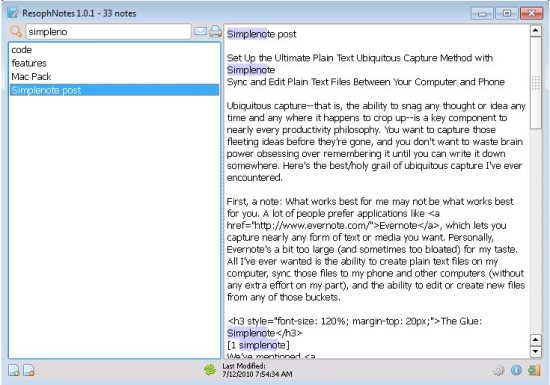Click the green sync arrows icon
The height and width of the screenshot is (385, 550).
click(210, 370)
